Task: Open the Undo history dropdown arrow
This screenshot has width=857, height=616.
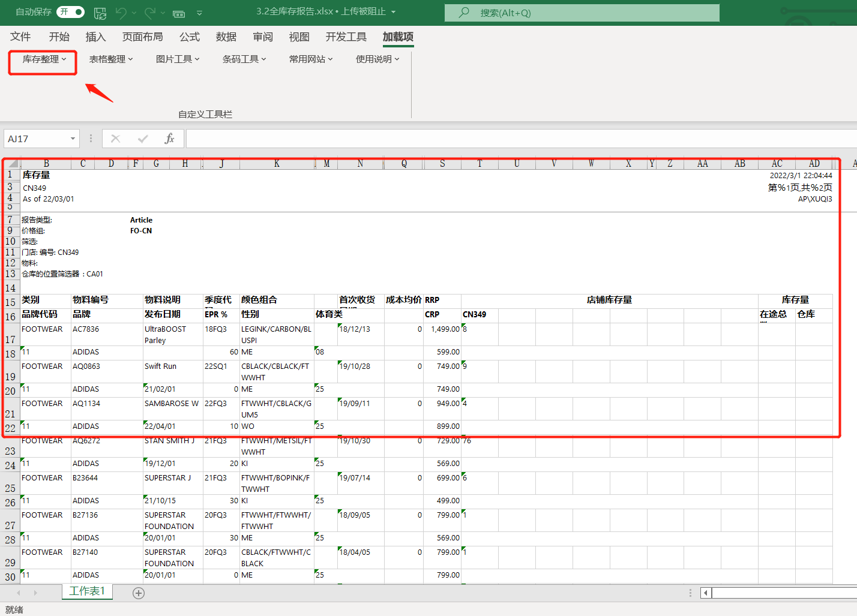Action: tap(134, 13)
